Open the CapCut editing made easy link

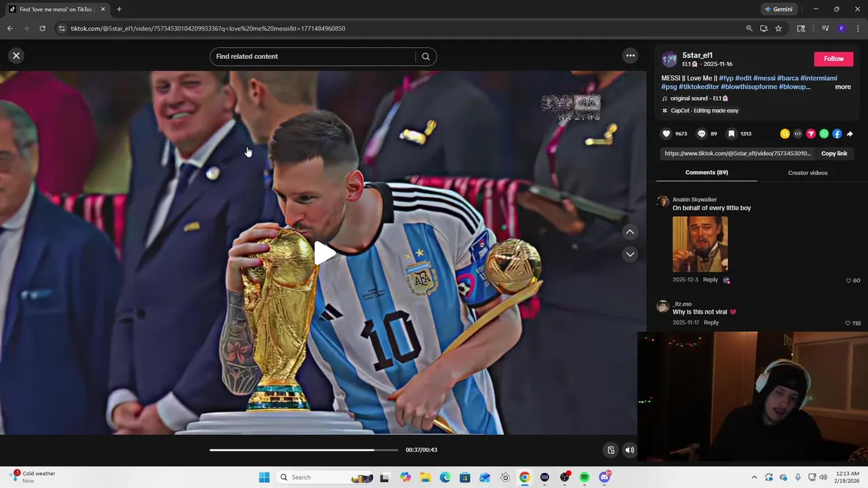coord(705,110)
